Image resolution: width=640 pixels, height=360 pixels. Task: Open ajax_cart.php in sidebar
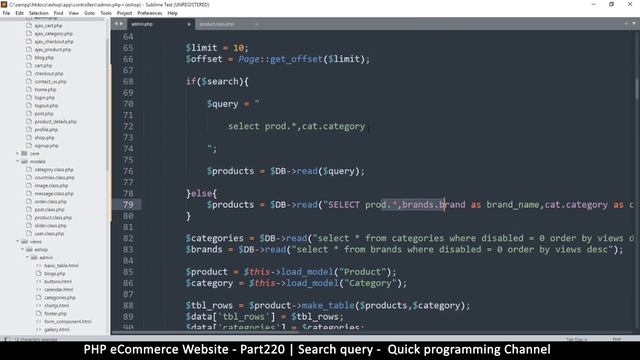pyautogui.click(x=48, y=25)
